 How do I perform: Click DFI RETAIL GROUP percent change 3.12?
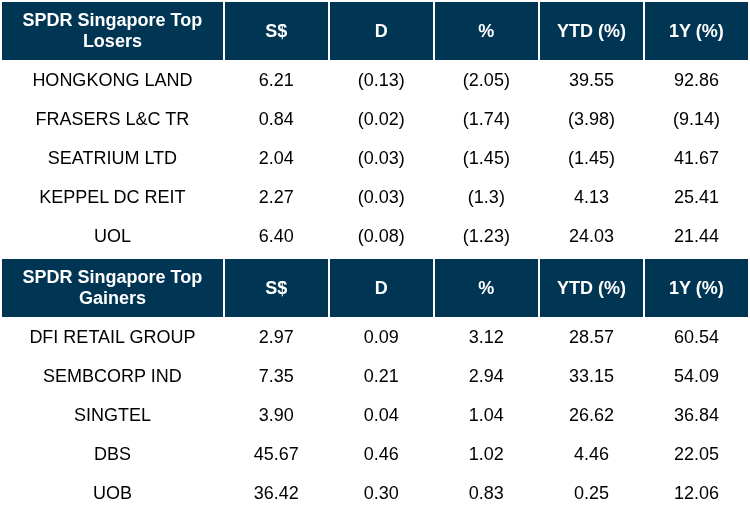coord(486,337)
